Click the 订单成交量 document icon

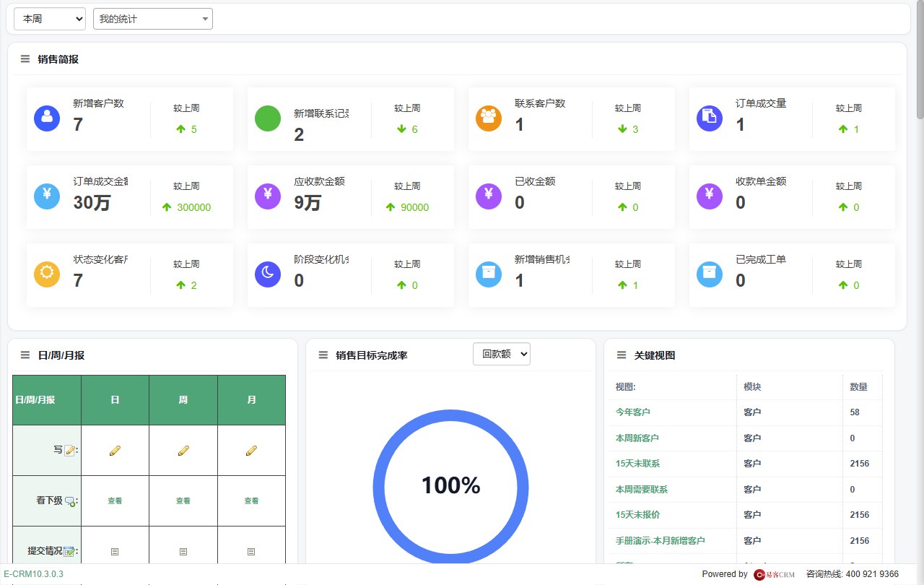710,118
